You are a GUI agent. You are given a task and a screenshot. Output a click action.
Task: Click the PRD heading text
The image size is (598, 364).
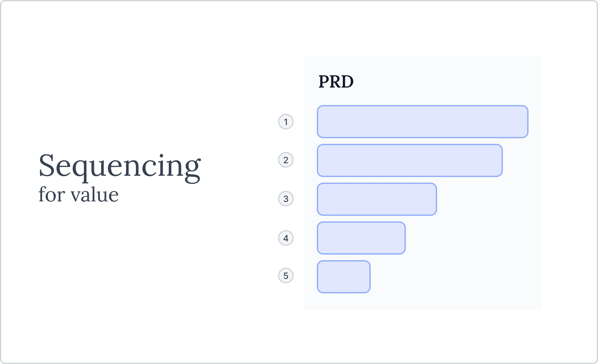[336, 82]
